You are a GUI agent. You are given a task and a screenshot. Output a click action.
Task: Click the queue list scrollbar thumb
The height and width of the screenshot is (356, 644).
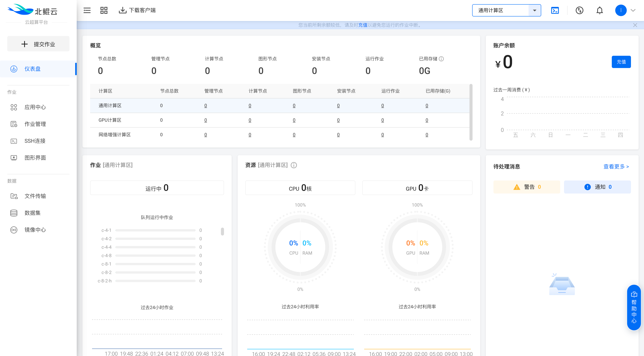222,231
